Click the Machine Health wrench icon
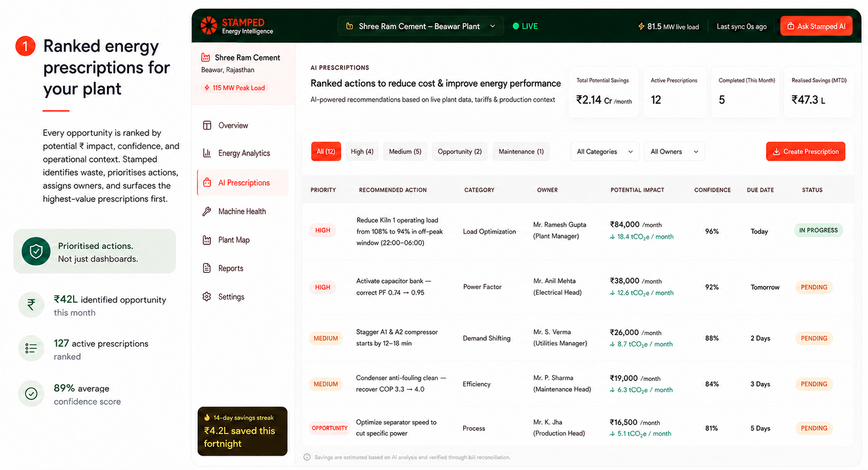 click(x=207, y=211)
